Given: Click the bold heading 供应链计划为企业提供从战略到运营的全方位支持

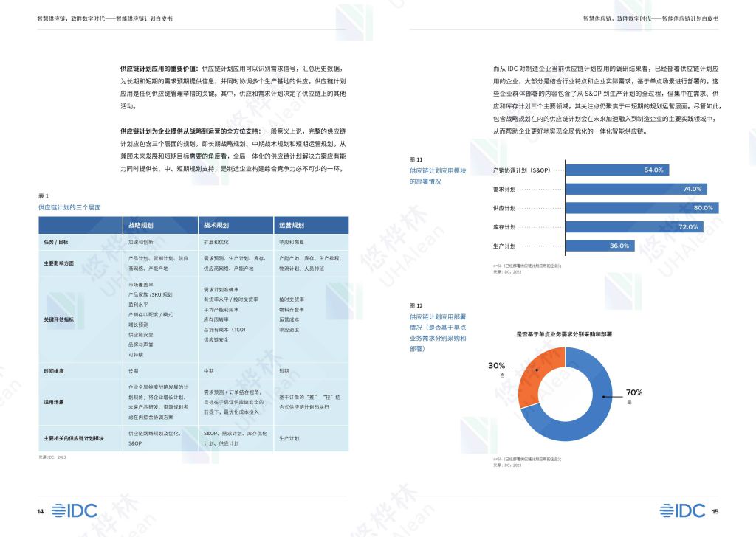Looking at the screenshot, I should pyautogui.click(x=190, y=131).
